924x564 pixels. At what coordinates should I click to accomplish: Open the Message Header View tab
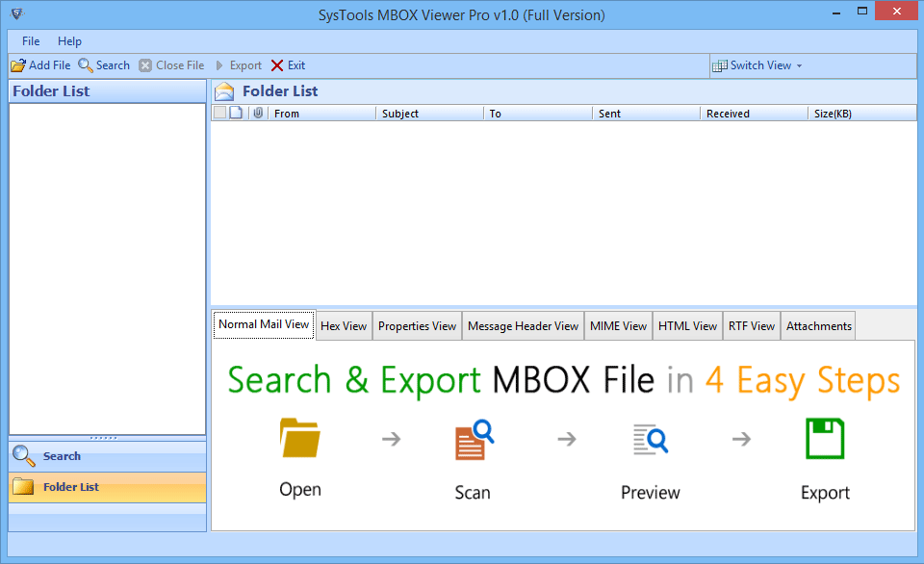[524, 326]
